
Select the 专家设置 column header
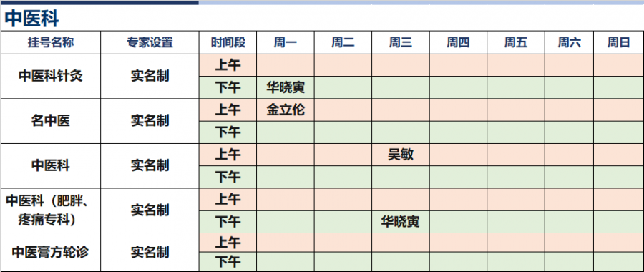tap(150, 42)
